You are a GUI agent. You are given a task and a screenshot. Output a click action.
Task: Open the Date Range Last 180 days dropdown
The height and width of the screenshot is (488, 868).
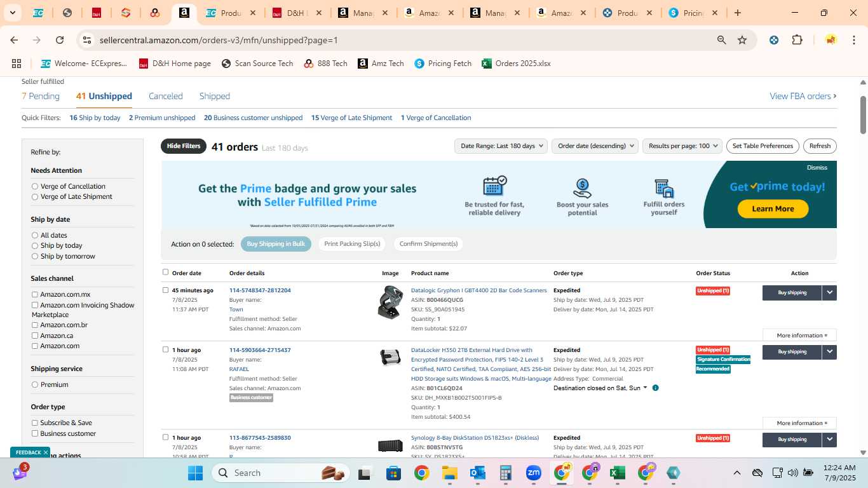[x=501, y=146]
